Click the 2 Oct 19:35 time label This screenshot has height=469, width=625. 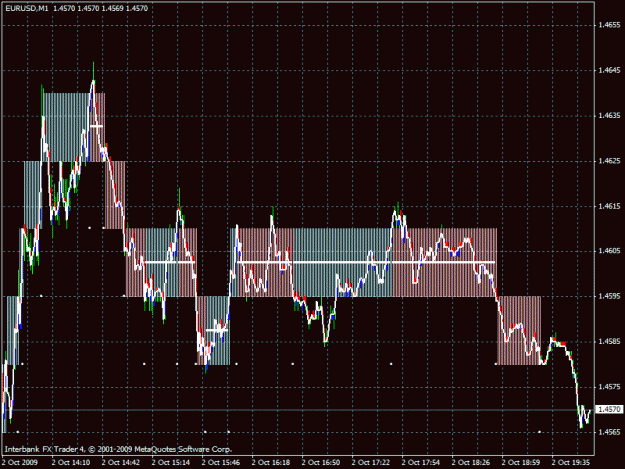point(571,463)
